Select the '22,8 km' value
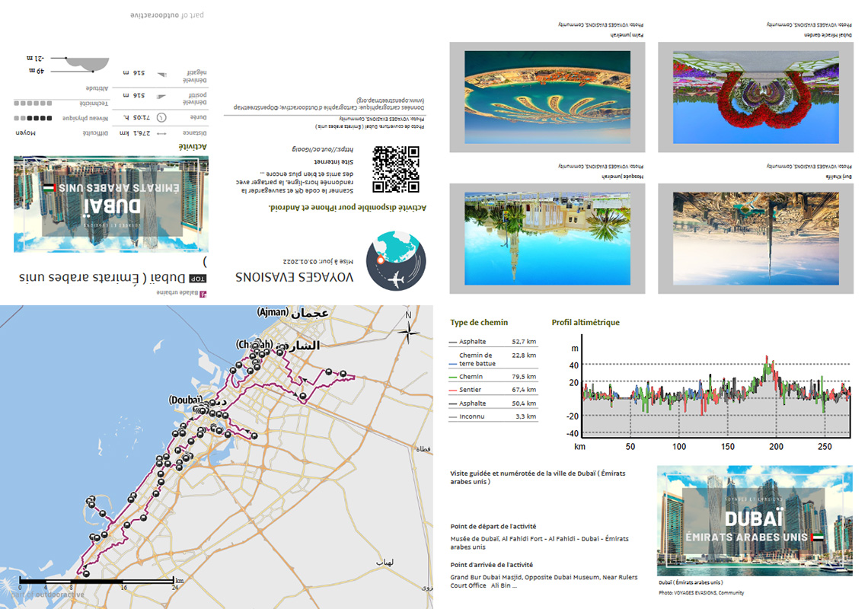This screenshot has width=868, height=609. [x=524, y=356]
